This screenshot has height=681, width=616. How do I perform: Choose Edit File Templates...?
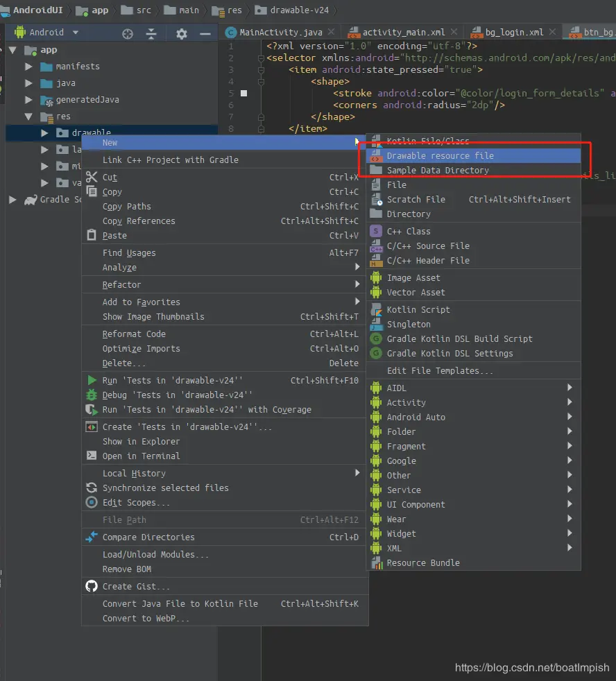[x=474, y=370]
